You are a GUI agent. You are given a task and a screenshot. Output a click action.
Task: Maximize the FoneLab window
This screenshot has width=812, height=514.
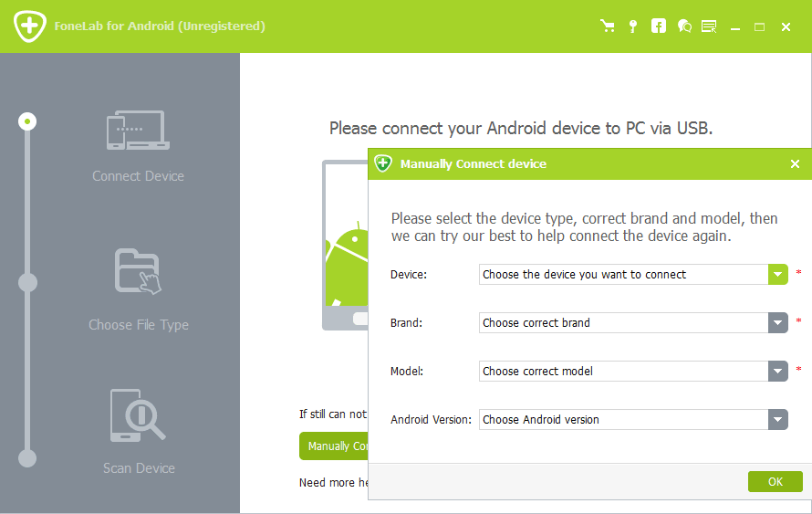pos(759,27)
